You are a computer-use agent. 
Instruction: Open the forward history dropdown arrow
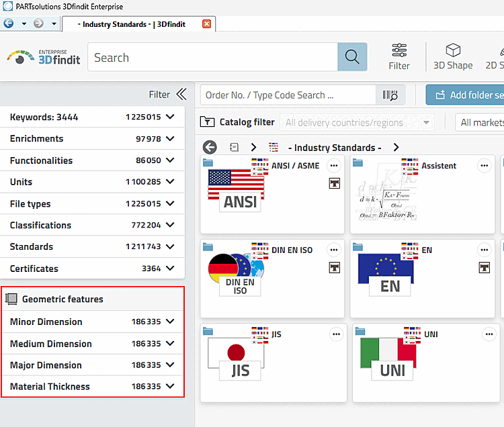(54, 23)
